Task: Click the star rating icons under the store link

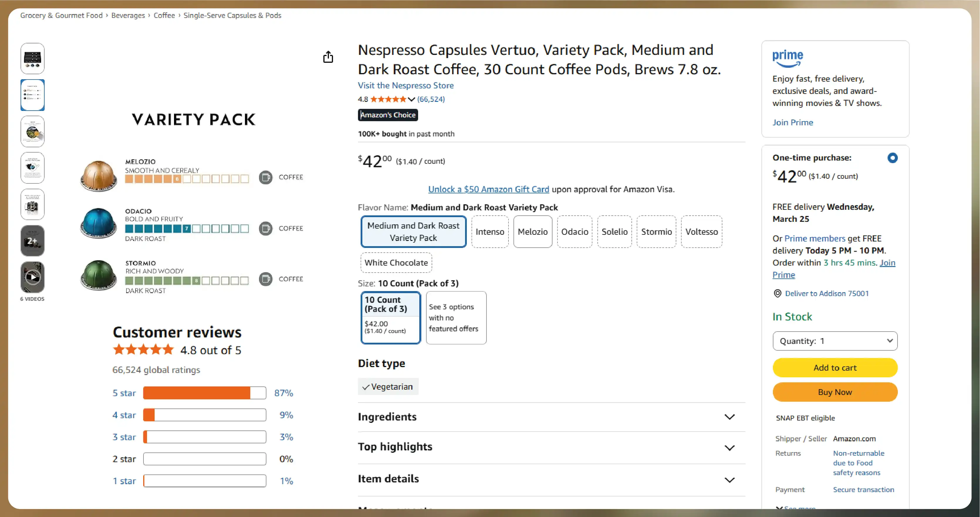Action: 388,99
